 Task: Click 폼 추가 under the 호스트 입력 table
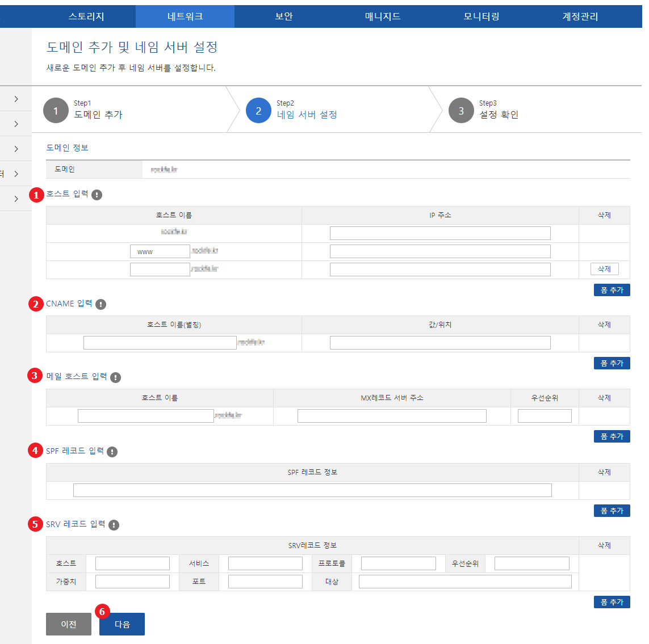[612, 290]
